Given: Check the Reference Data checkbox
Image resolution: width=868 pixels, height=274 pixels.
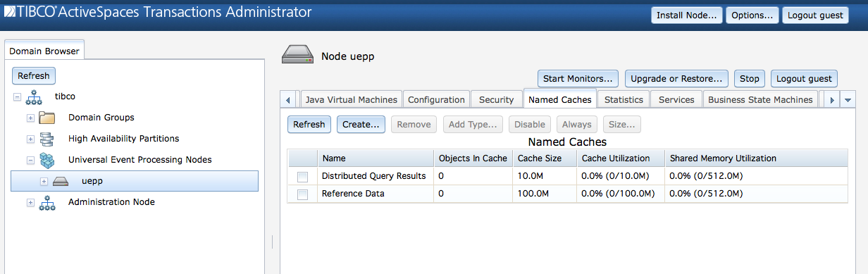Looking at the screenshot, I should point(303,194).
